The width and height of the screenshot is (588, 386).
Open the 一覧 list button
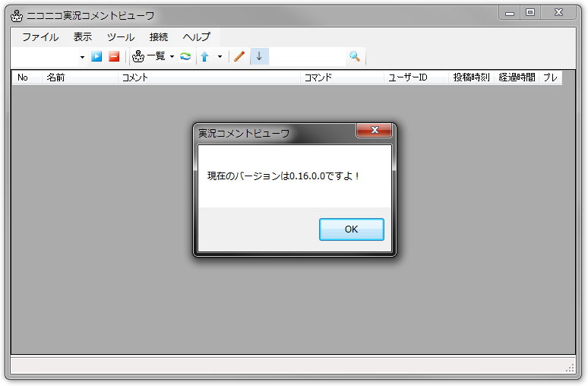tap(149, 56)
